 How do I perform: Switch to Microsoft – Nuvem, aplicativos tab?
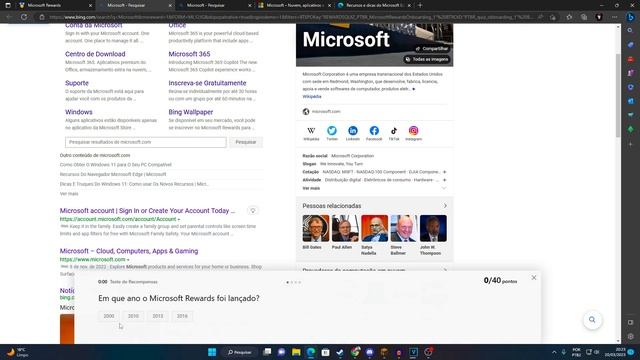coord(293,5)
